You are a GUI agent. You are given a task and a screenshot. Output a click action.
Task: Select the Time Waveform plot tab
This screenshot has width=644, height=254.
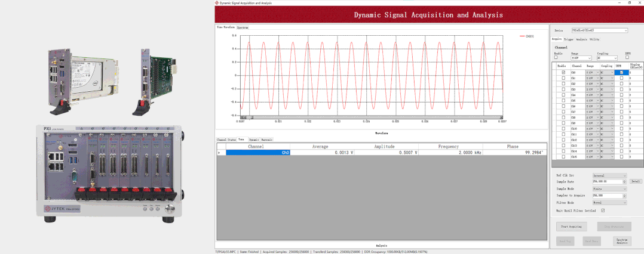(226, 27)
